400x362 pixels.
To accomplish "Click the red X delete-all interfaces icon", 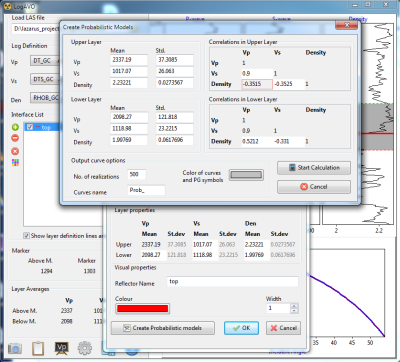I will pos(15,151).
